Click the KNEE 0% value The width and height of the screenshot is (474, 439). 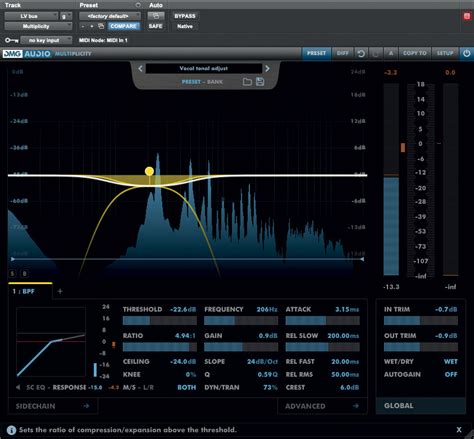(x=191, y=374)
